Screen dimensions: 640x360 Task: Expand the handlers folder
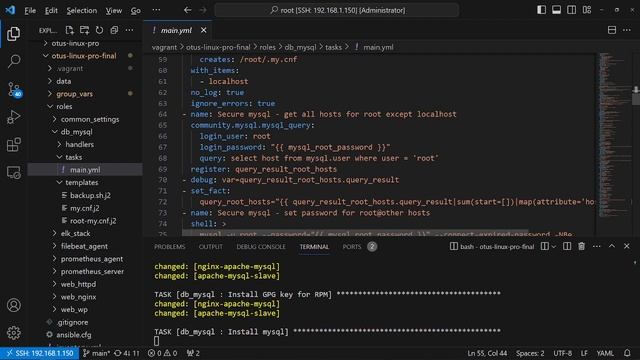[59, 144]
